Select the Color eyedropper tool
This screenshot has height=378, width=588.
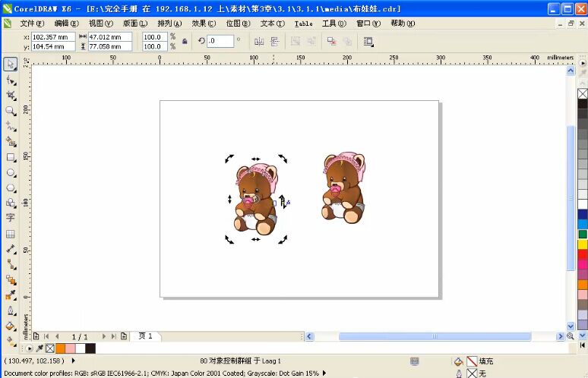pos(11,295)
